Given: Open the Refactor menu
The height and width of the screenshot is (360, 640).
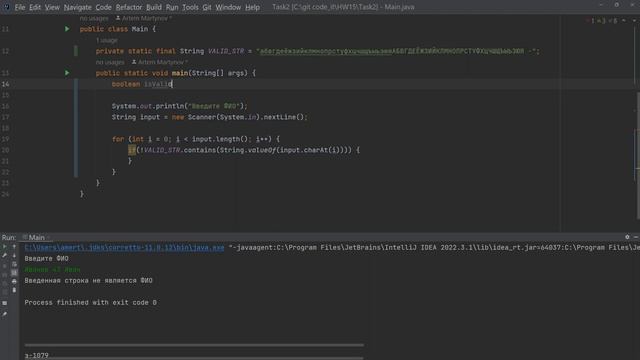Looking at the screenshot, I should click(129, 7).
